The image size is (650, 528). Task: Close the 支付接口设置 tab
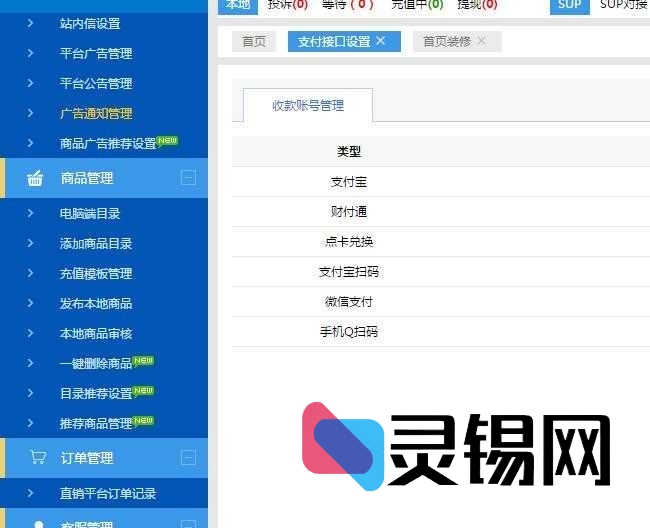381,41
